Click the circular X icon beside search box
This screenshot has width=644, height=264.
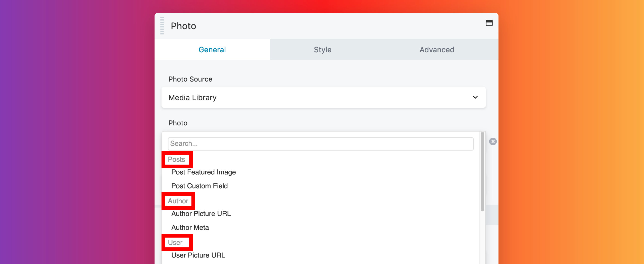493,141
